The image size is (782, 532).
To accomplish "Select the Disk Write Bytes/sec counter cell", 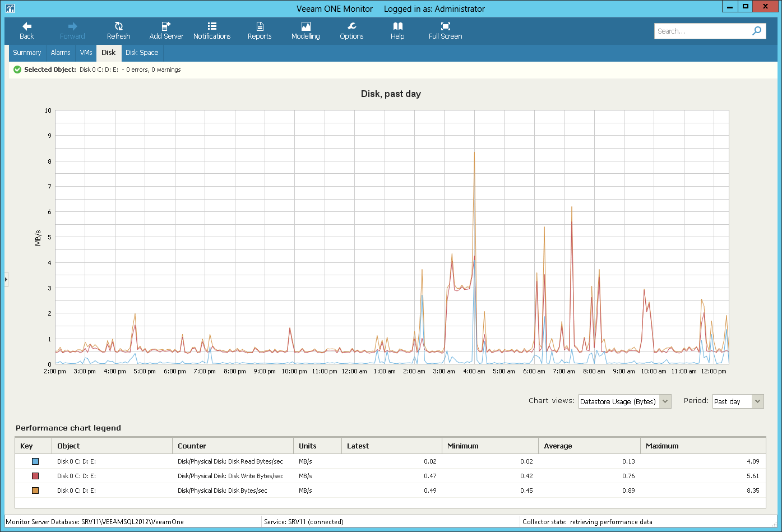I will 230,476.
